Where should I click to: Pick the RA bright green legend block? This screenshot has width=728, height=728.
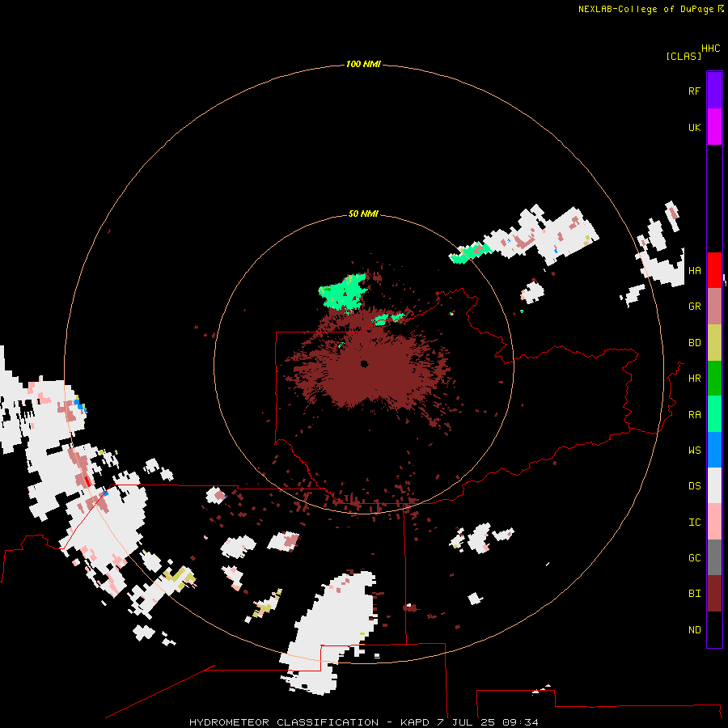[714, 414]
